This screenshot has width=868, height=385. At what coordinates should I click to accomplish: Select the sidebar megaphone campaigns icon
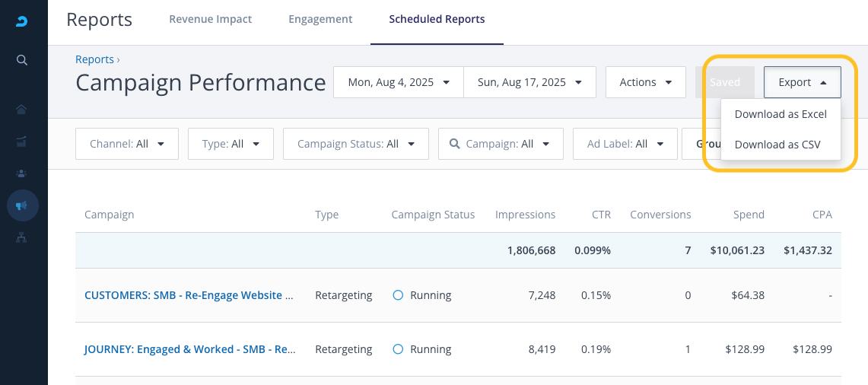point(22,205)
